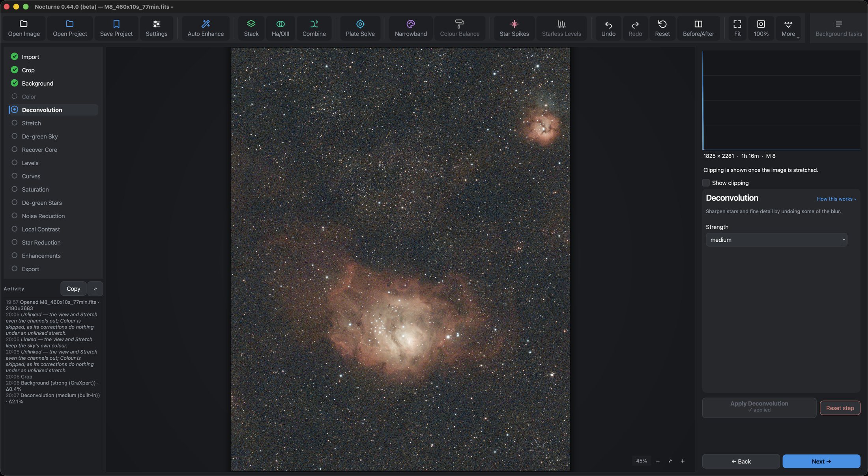Set zoom to 100%
This screenshot has width=868, height=476.
[x=761, y=28]
